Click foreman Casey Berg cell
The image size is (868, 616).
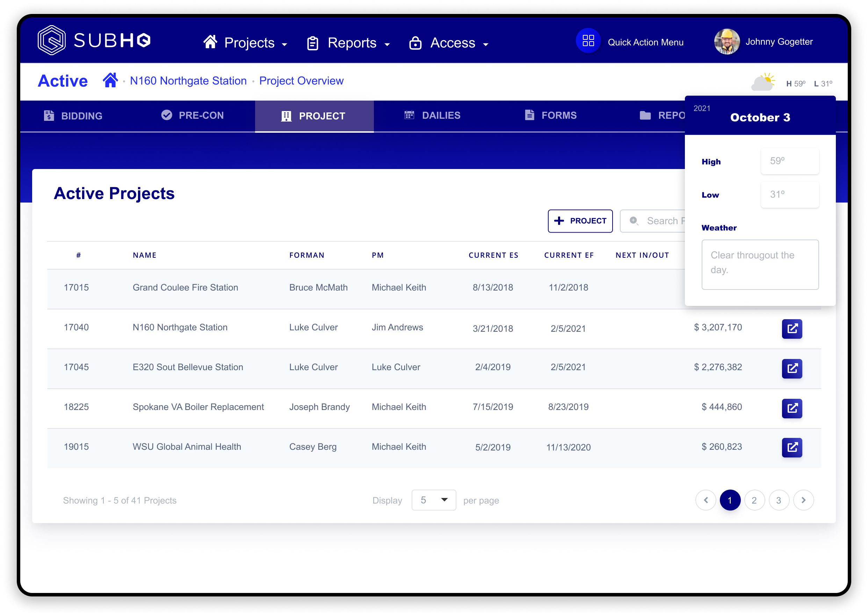click(x=313, y=447)
